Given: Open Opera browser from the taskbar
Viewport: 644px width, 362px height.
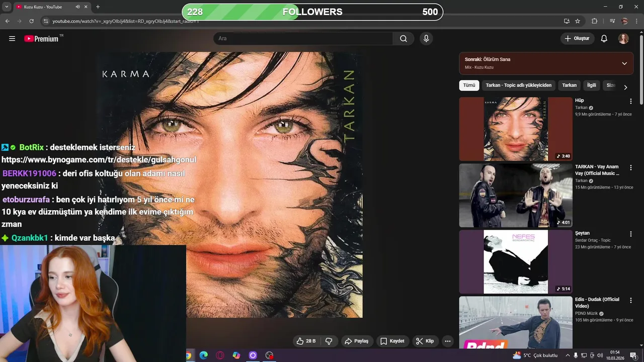Looking at the screenshot, I should click(220, 355).
